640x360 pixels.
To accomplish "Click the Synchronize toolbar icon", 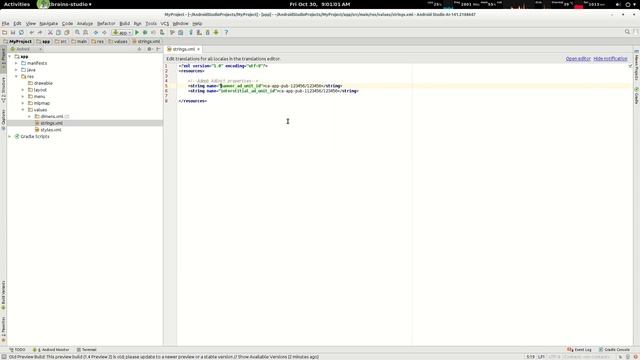I will coord(21,32).
